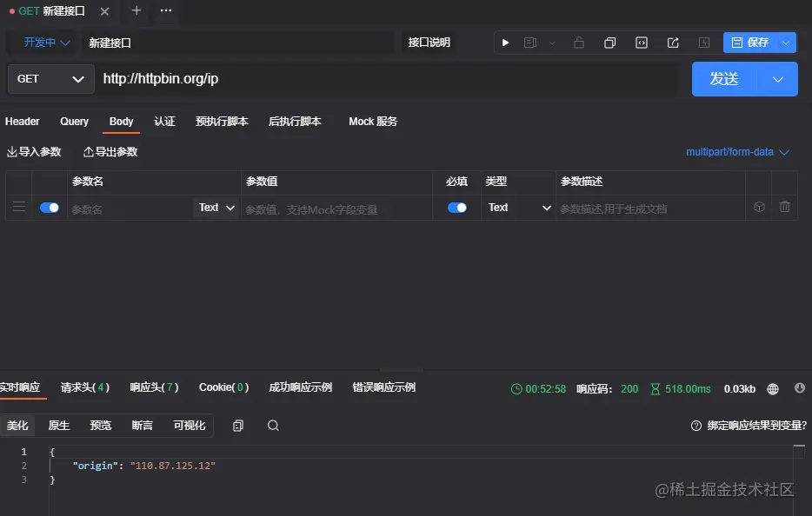Click the panel divider resize handle
Image resolution: width=812 pixels, height=516 pixels.
coord(402,370)
